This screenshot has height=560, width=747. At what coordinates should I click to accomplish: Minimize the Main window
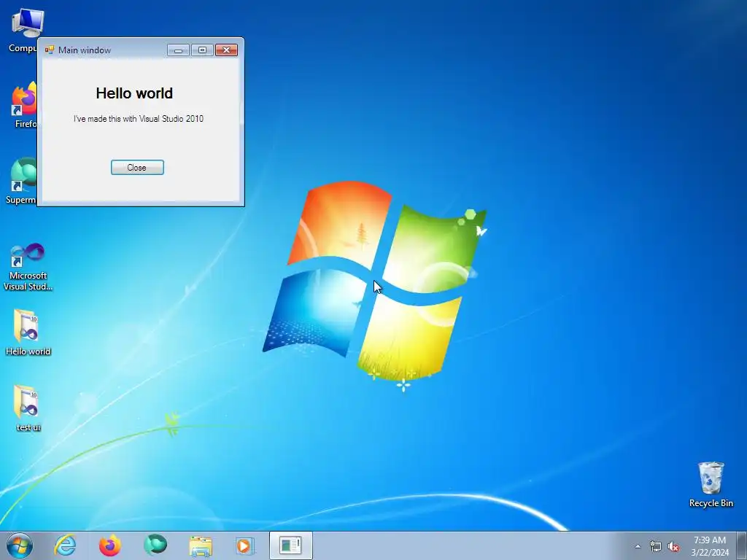pos(178,50)
